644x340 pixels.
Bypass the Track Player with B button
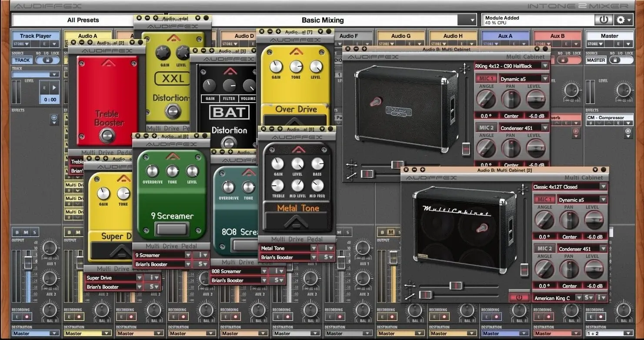[x=17, y=232]
